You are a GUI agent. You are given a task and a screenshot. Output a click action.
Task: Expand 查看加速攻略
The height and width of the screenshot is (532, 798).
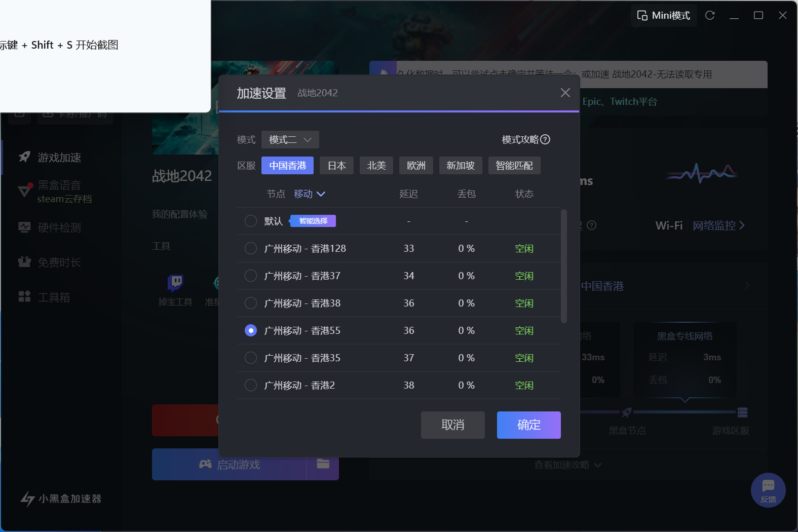[x=568, y=465]
